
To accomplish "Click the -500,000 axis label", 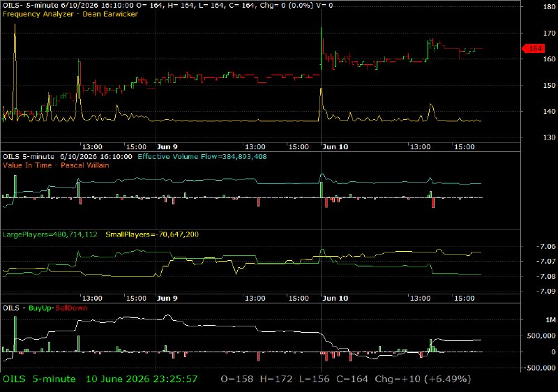I will click(539, 368).
